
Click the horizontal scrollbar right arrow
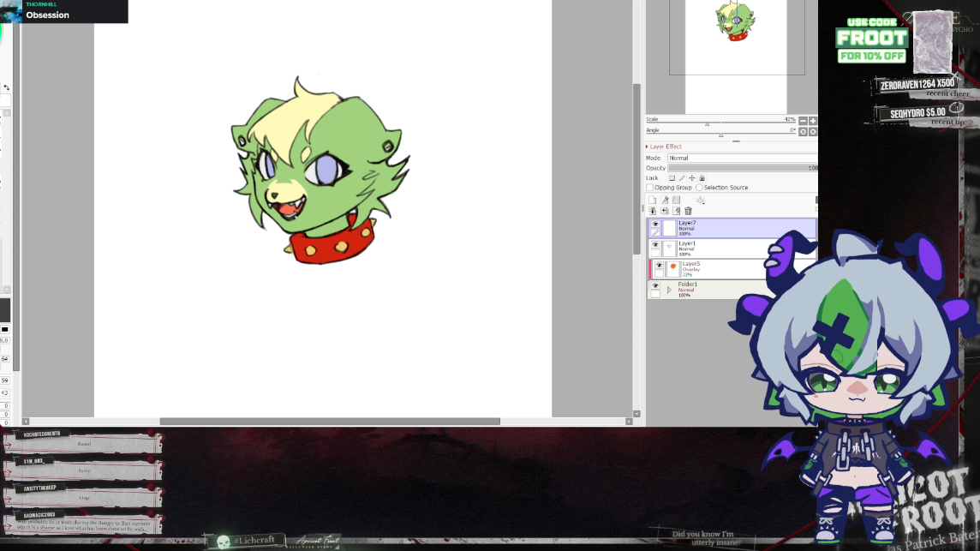629,422
